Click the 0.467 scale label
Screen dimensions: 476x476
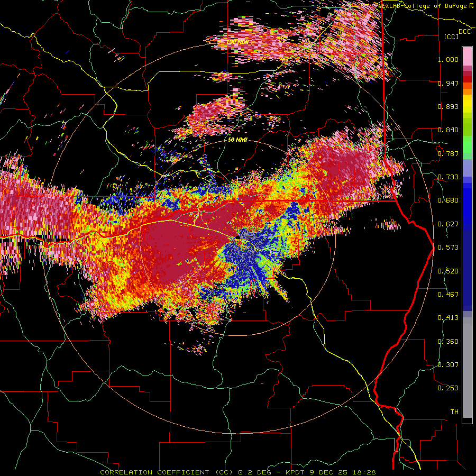pyautogui.click(x=448, y=295)
